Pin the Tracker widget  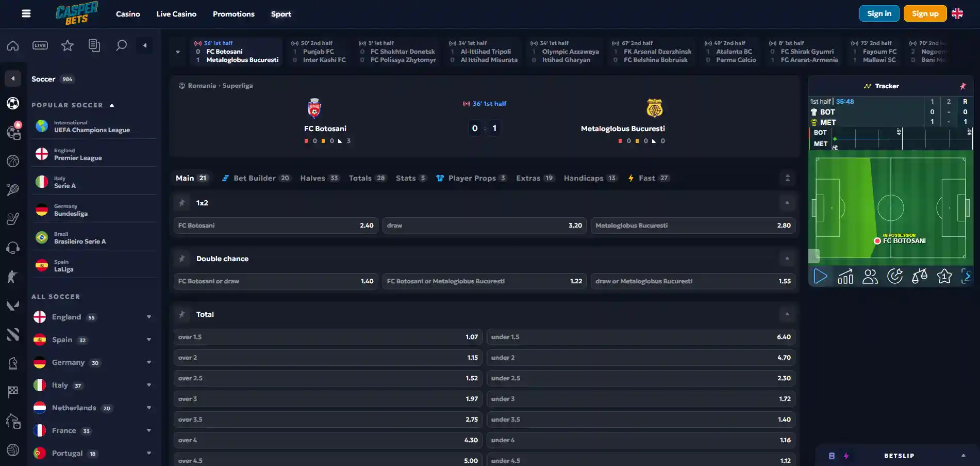point(962,86)
